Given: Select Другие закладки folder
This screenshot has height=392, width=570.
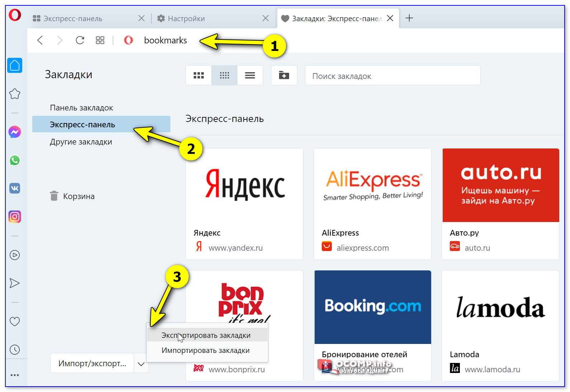Looking at the screenshot, I should [81, 142].
